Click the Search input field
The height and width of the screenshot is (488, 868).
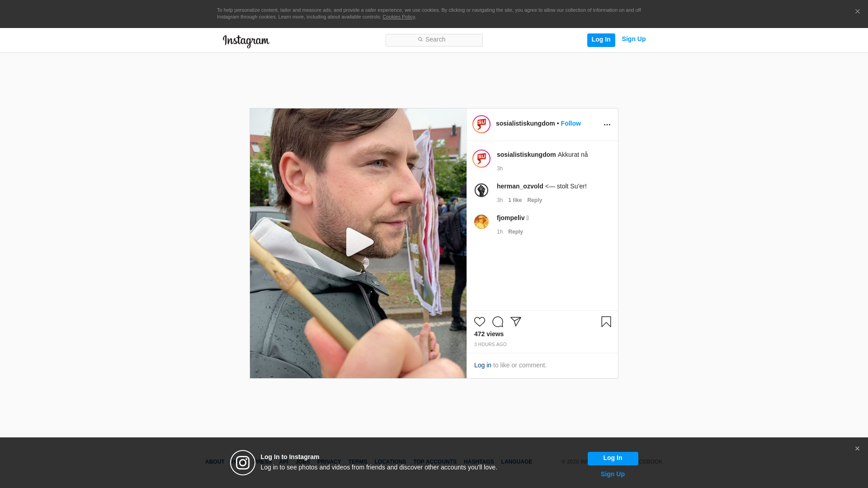pyautogui.click(x=434, y=40)
